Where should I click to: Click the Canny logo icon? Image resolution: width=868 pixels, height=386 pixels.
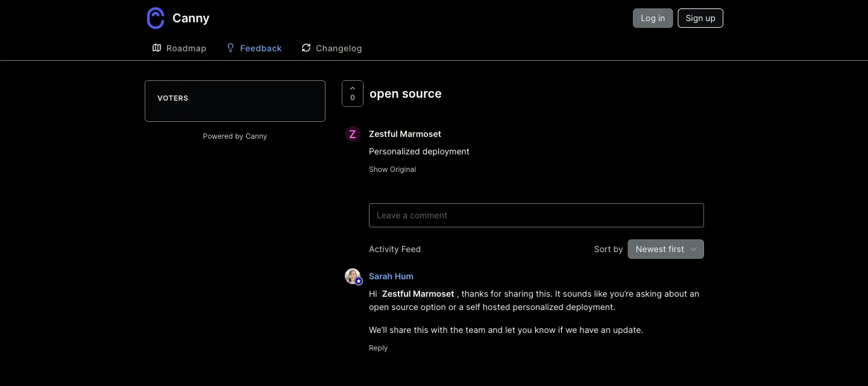(x=156, y=18)
